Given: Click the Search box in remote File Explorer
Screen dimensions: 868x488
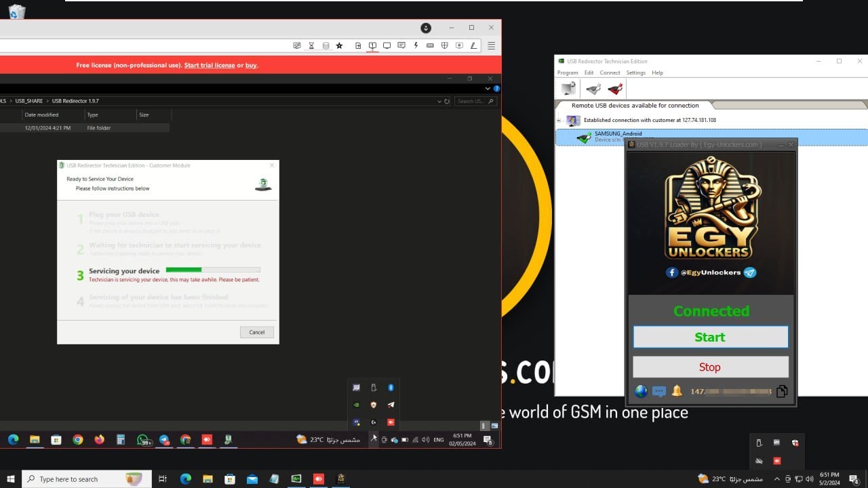Looking at the screenshot, I should click(476, 101).
